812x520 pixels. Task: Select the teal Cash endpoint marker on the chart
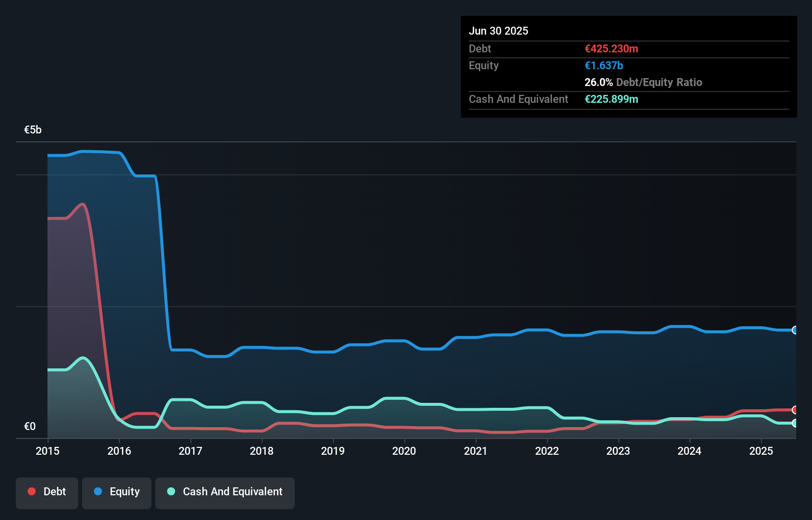coord(794,423)
